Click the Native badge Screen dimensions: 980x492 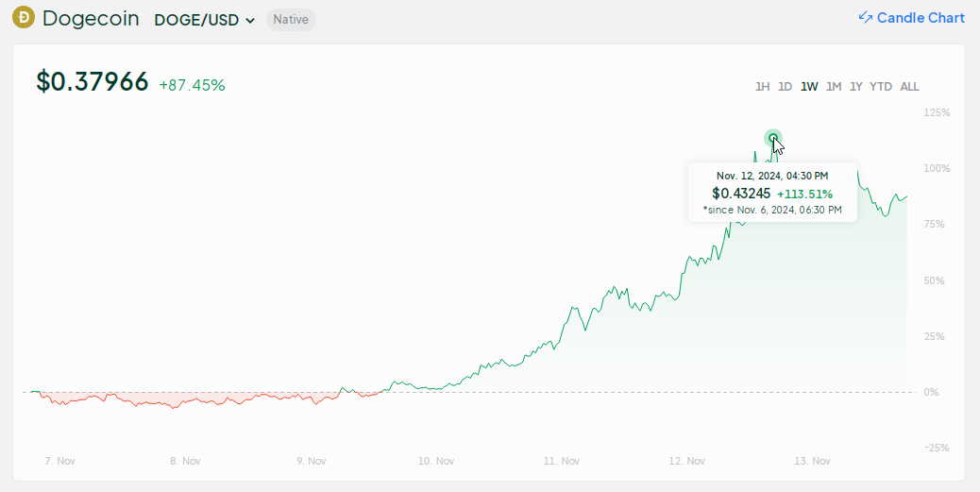pos(291,19)
